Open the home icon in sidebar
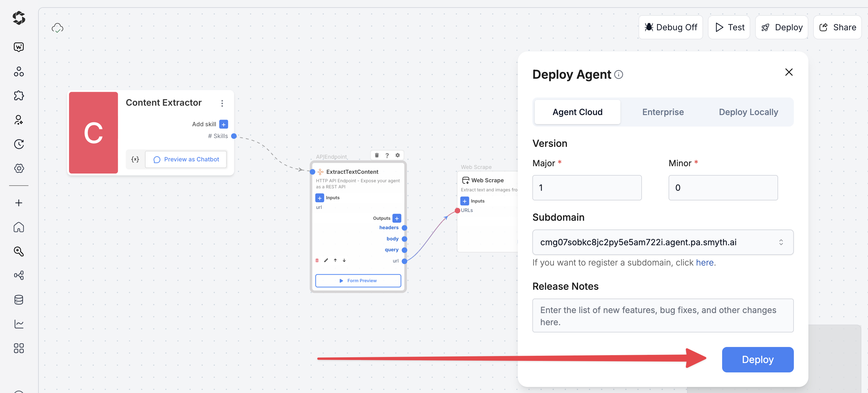This screenshot has width=868, height=393. (x=19, y=227)
